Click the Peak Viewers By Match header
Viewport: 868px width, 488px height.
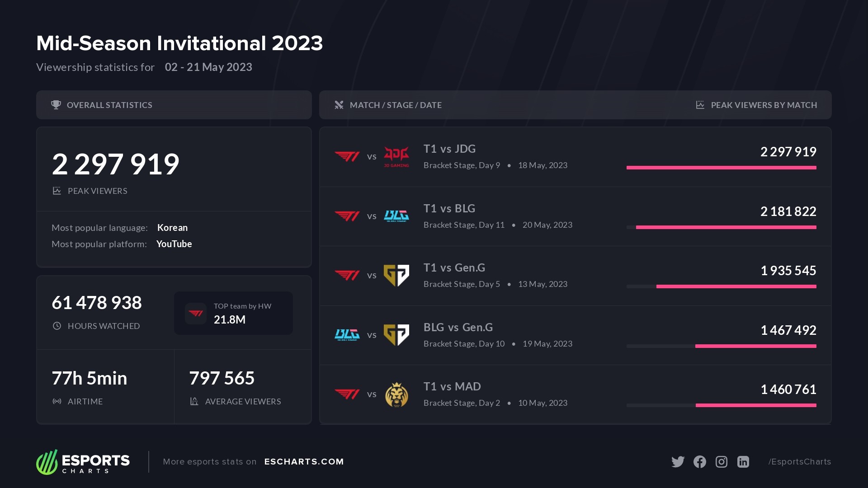(x=764, y=105)
